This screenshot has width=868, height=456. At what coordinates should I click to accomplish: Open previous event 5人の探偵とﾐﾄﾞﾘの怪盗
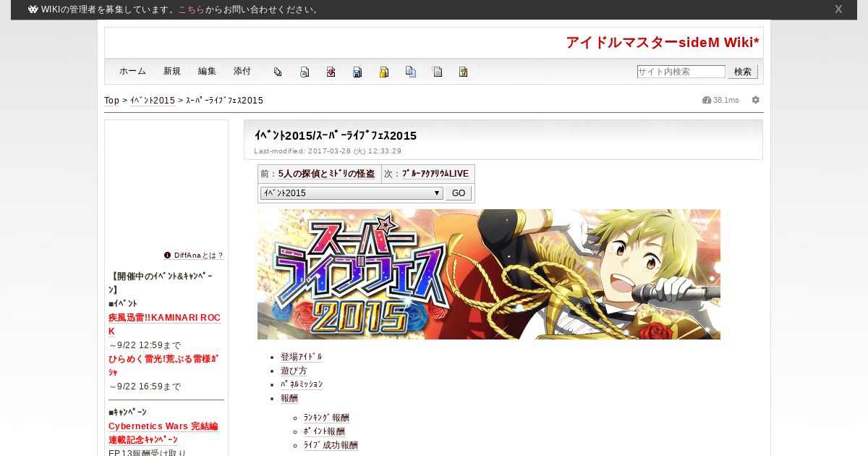(x=326, y=174)
